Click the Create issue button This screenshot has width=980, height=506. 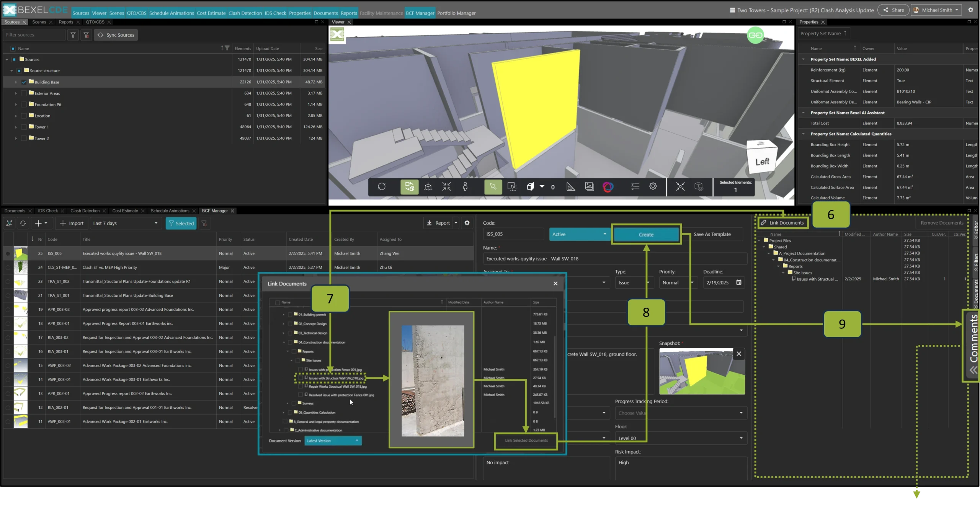[646, 235]
